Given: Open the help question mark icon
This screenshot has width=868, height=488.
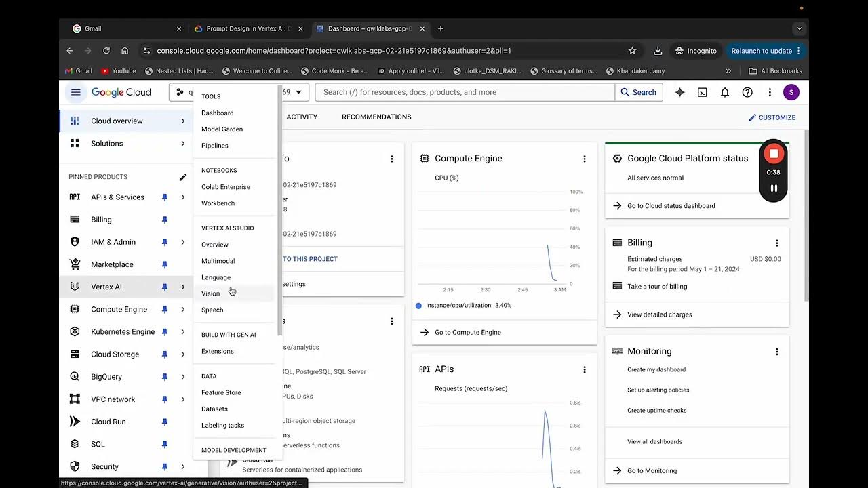Looking at the screenshot, I should point(747,92).
